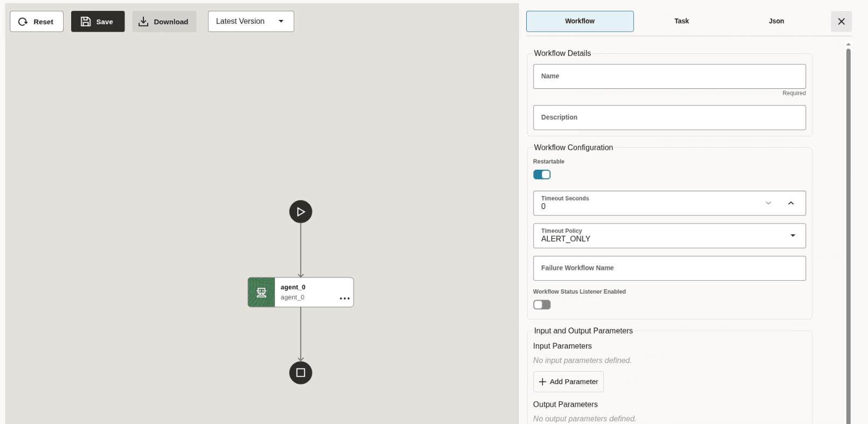
Task: Click the workflow start play node
Action: point(301,212)
